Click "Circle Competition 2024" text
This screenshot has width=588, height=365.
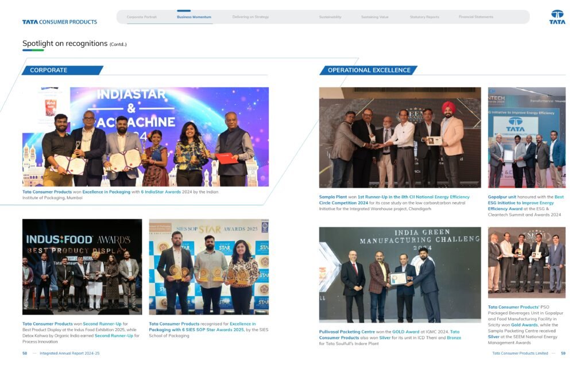tap(343, 203)
